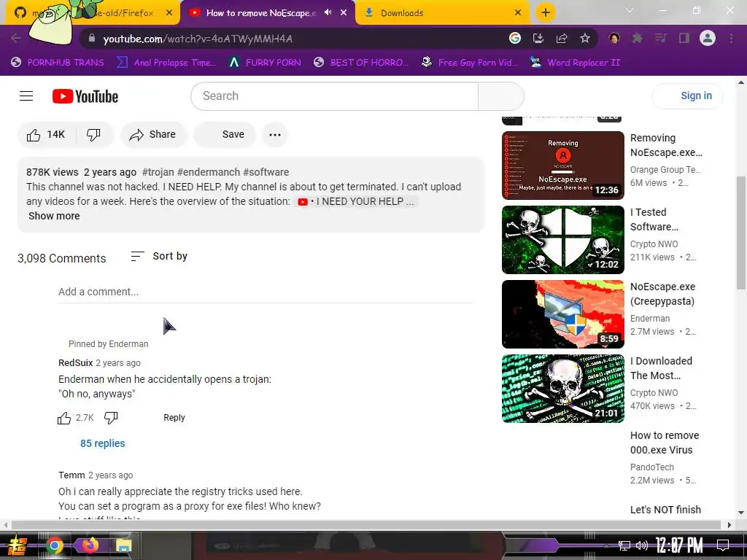This screenshot has height=560, width=747.
Task: Open I Downloaded The Most thumbnail
Action: [x=562, y=388]
